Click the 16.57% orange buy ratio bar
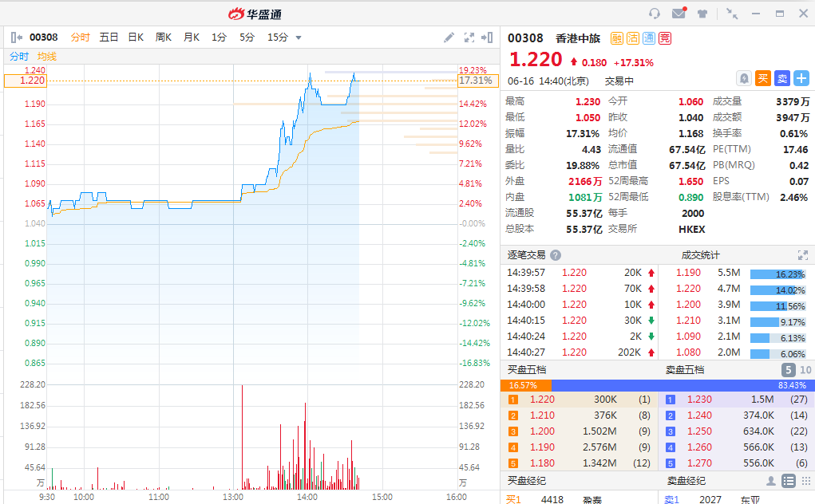 (x=526, y=386)
